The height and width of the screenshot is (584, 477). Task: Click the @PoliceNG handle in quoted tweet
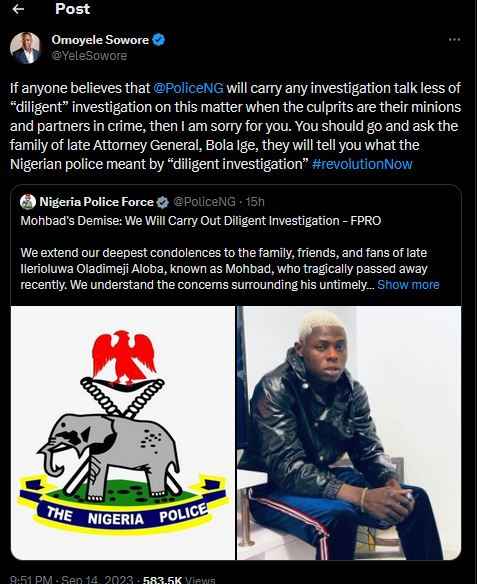(x=204, y=202)
